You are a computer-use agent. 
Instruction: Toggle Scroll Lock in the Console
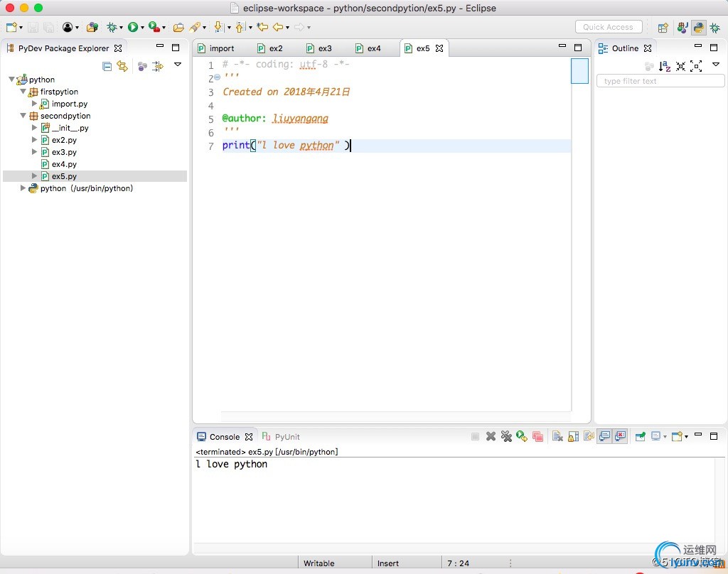(x=573, y=436)
